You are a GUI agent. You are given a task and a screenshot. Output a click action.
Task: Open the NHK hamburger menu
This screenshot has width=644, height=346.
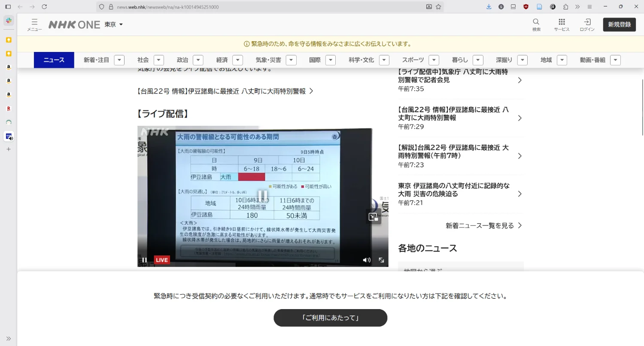(34, 24)
